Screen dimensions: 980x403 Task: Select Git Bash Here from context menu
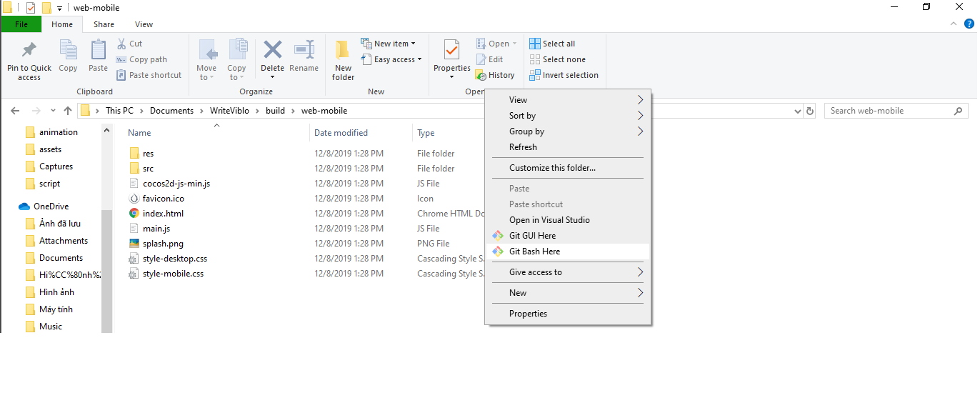coord(534,252)
